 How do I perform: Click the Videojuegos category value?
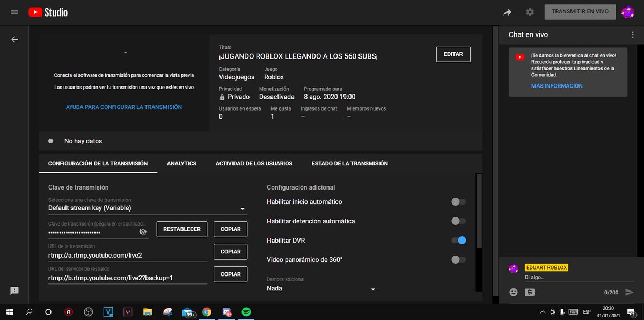point(237,77)
